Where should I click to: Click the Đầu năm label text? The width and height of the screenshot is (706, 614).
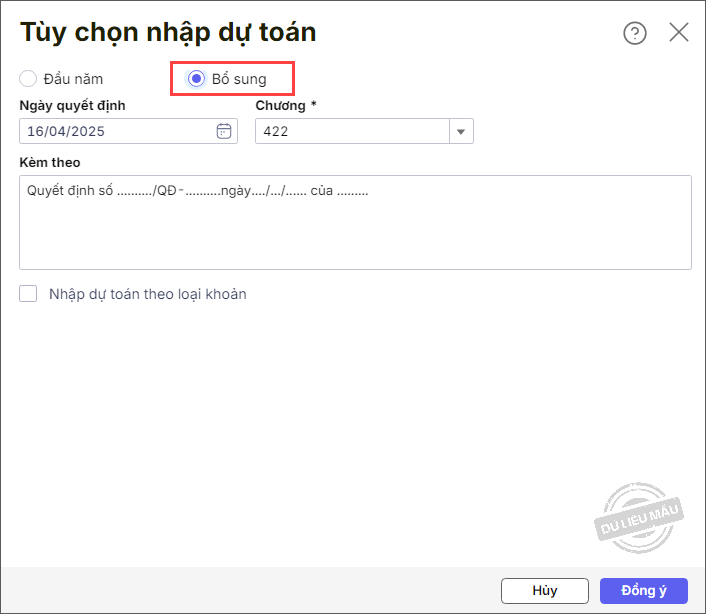73,79
